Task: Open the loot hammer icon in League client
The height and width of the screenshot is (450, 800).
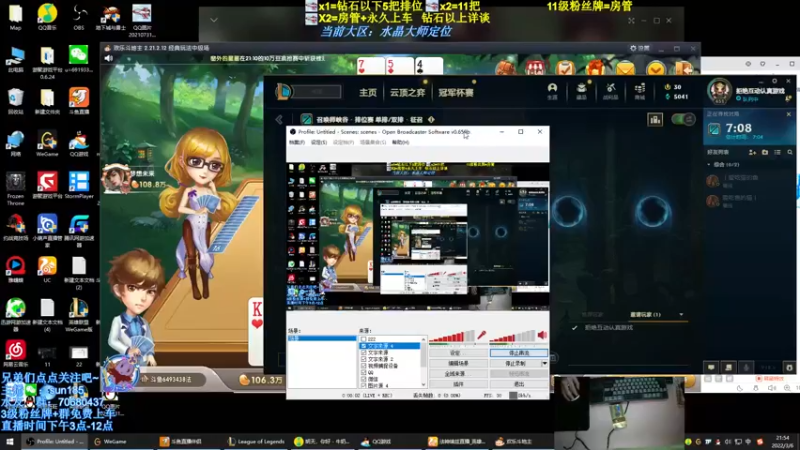Action: [610, 91]
